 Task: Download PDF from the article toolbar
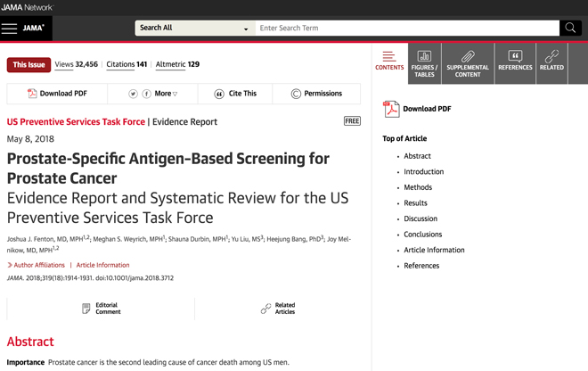click(x=57, y=94)
